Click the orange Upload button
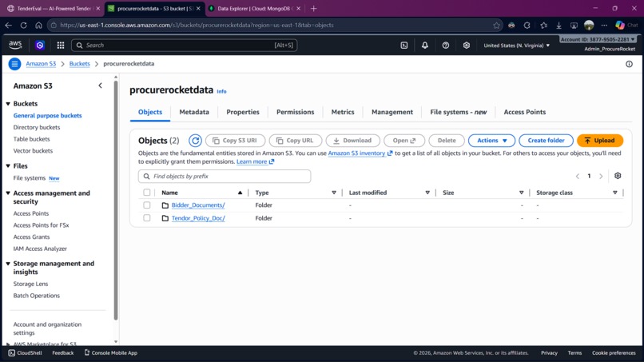The height and width of the screenshot is (362, 644). (599, 141)
